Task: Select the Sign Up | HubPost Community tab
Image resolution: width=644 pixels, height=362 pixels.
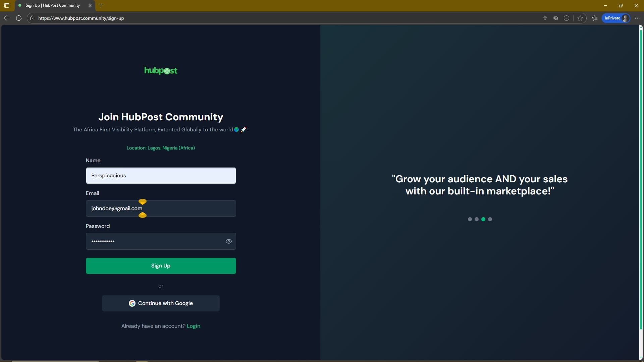Action: 53,5
